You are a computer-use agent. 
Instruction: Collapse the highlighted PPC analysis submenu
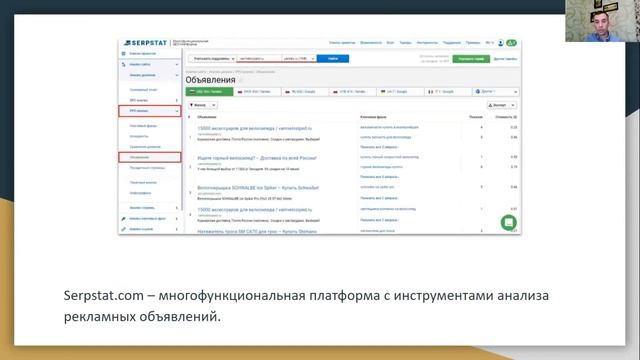177,111
